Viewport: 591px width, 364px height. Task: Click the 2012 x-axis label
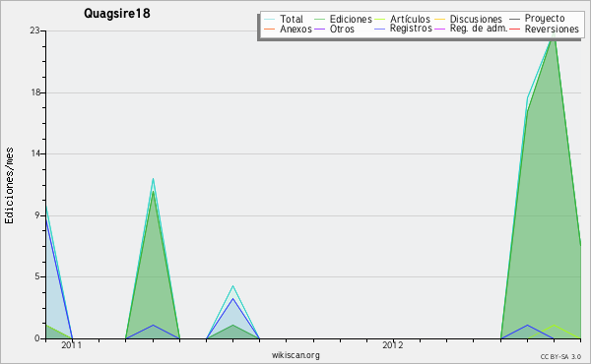pos(393,345)
